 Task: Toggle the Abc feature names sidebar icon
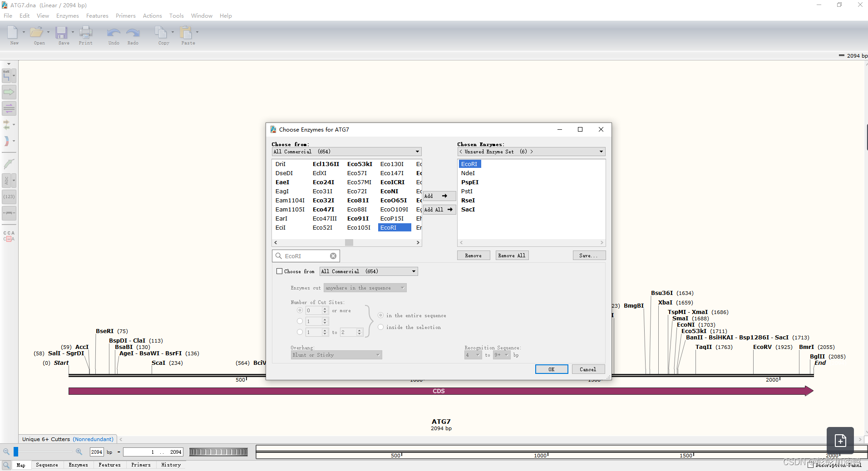click(6, 181)
